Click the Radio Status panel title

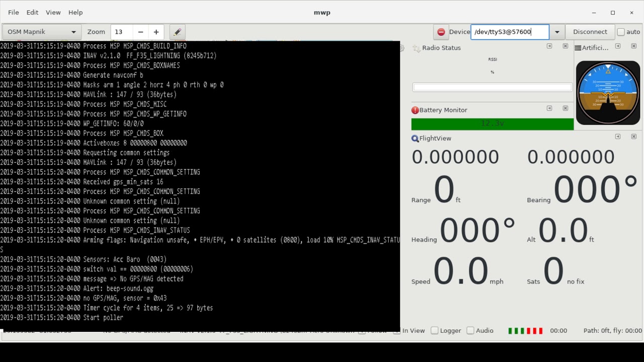coord(441,48)
